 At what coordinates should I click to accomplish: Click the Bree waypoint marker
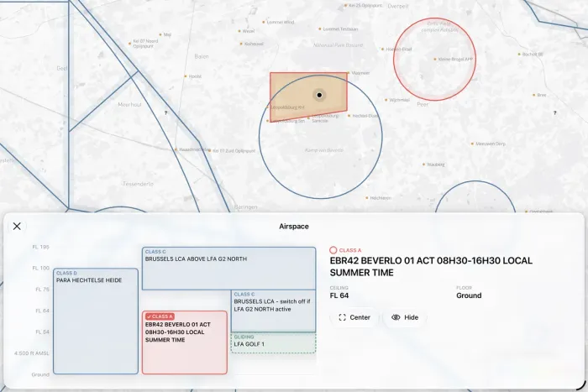click(x=534, y=95)
